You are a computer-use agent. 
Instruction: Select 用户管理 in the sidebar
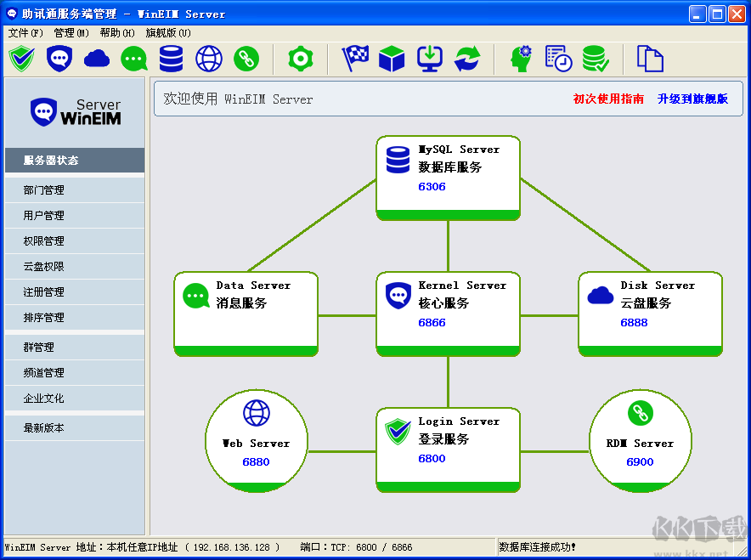coord(44,216)
